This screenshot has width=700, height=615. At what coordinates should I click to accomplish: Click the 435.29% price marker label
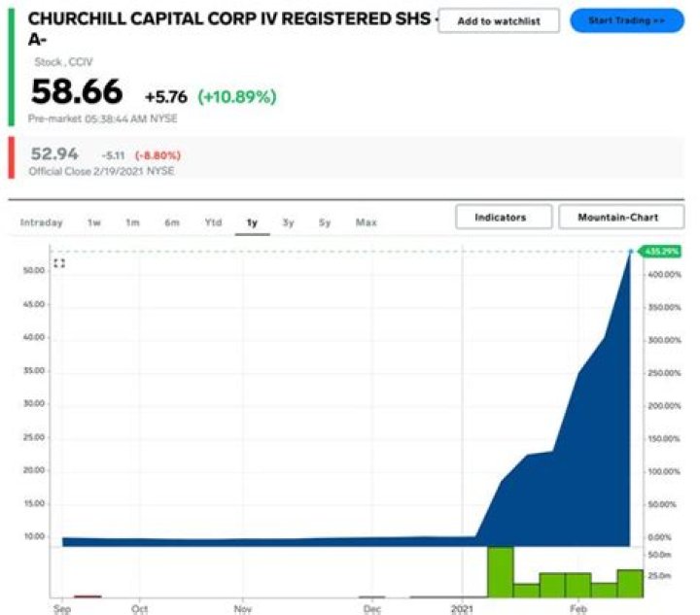pos(661,252)
